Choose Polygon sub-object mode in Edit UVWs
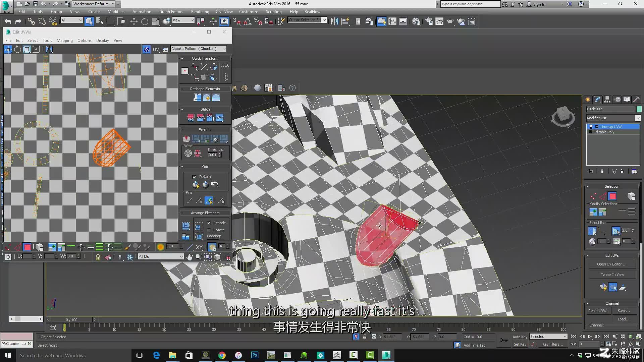Screen dimensions: 644x362 click(x=27, y=247)
